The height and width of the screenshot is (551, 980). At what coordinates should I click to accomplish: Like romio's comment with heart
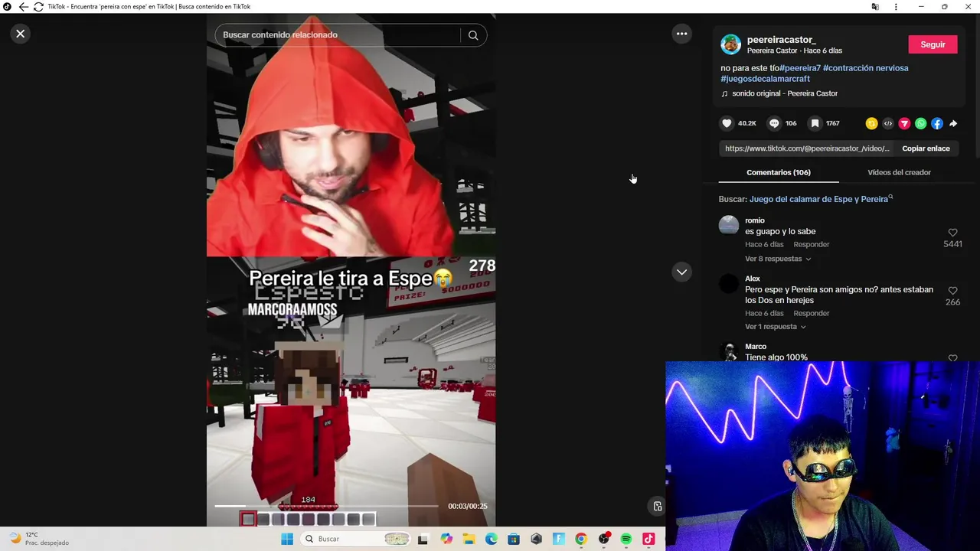pyautogui.click(x=952, y=233)
